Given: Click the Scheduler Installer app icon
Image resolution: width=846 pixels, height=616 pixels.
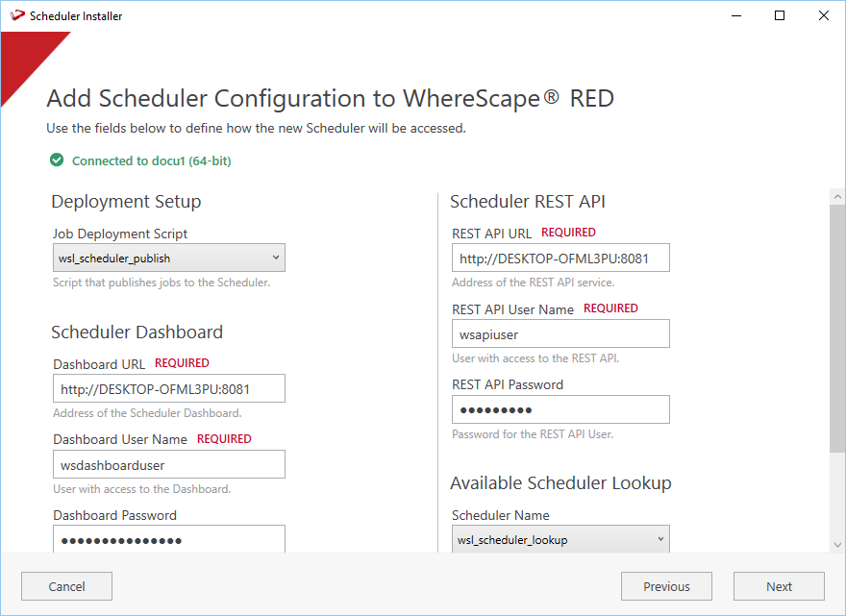Looking at the screenshot, I should [16, 15].
